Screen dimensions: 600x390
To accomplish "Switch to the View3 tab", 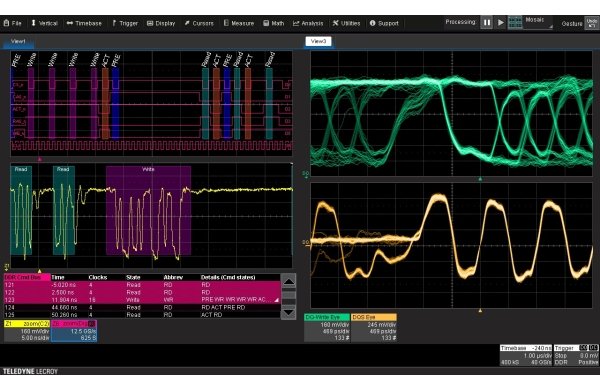I will [318, 41].
